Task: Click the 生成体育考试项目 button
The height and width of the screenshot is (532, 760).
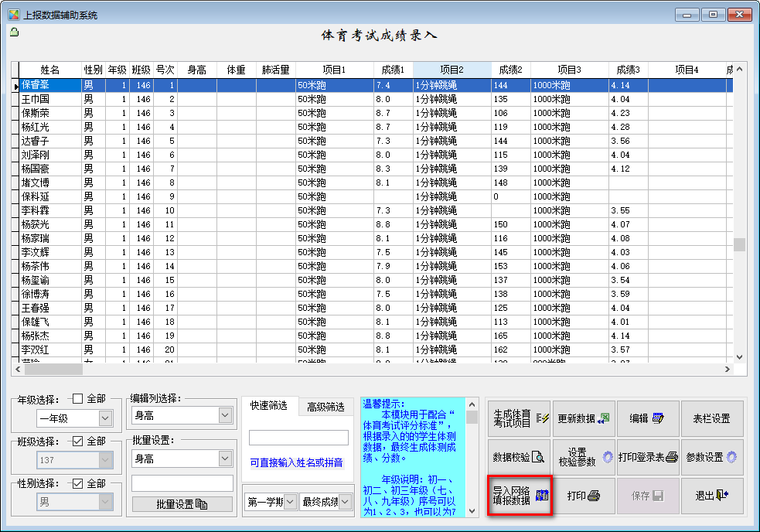Action: pos(518,418)
